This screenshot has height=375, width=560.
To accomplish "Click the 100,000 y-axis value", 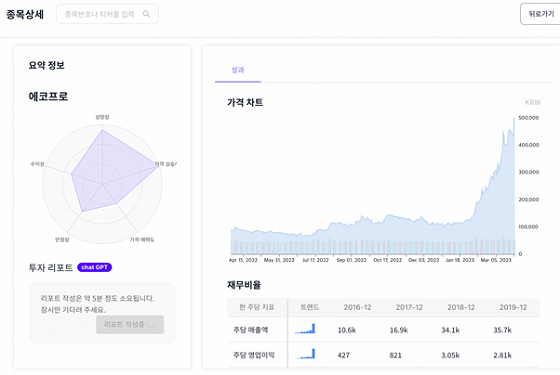I will point(528,226).
